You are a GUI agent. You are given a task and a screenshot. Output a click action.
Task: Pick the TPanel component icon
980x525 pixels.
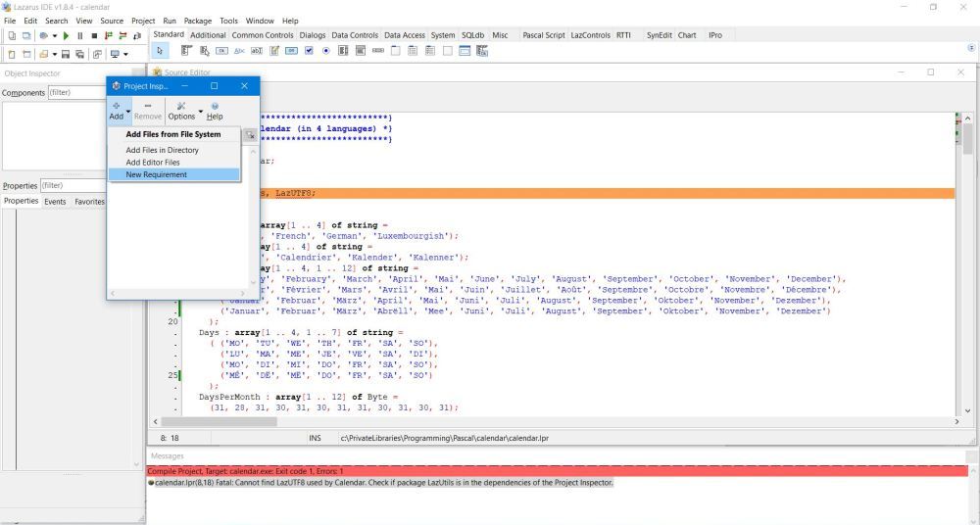pyautogui.click(x=448, y=51)
